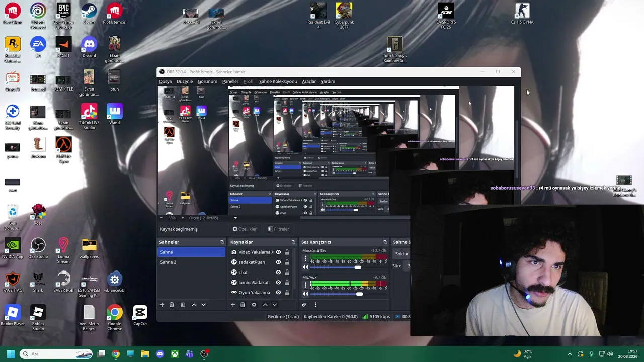Move source up in Kaynaklar list
The image size is (644, 362).
coord(265,305)
